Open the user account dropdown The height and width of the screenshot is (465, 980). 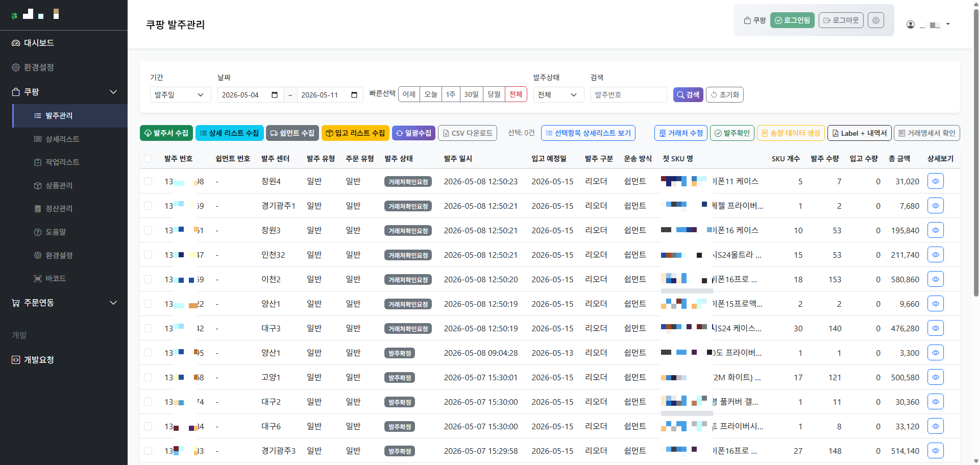[928, 25]
